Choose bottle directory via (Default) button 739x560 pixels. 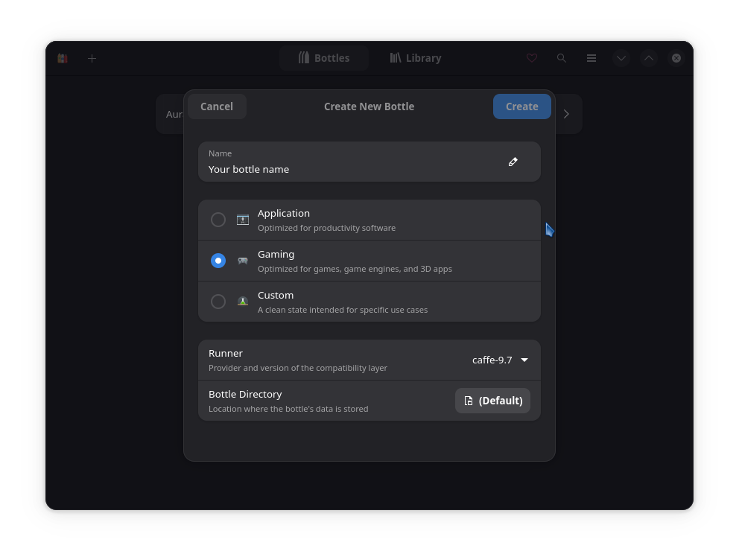[x=492, y=401]
